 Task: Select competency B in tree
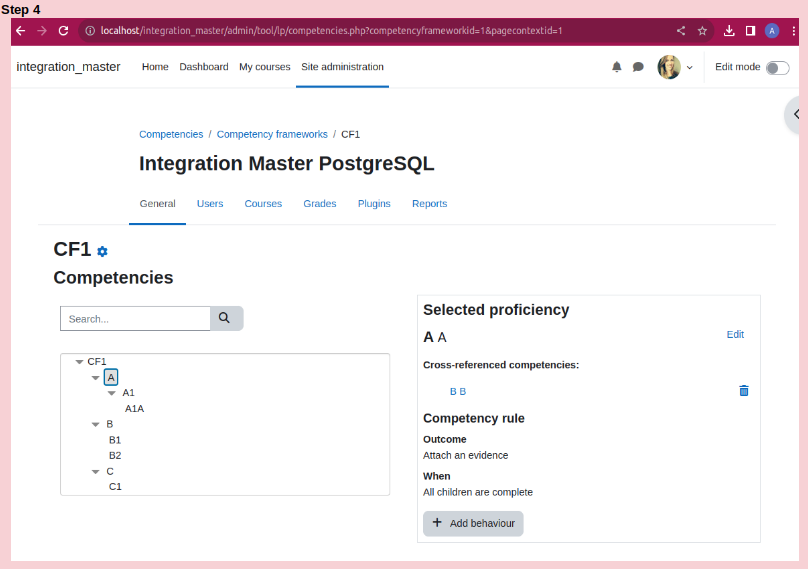pos(110,424)
